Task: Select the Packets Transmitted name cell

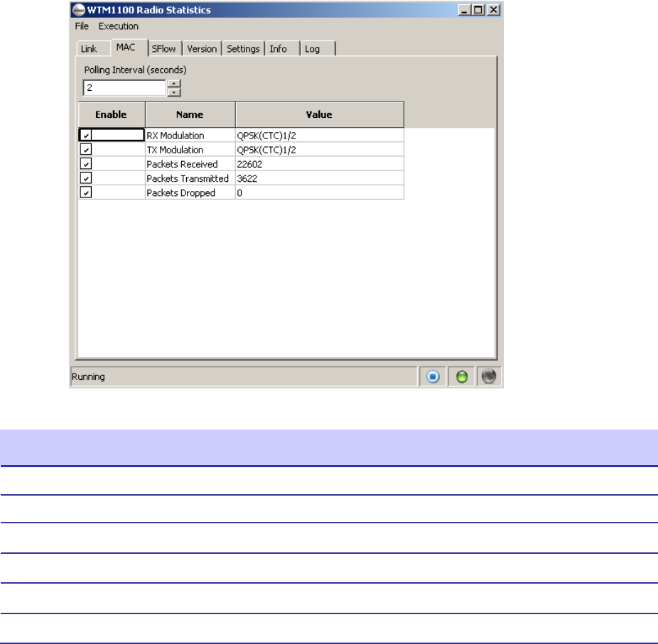Action: [190, 178]
